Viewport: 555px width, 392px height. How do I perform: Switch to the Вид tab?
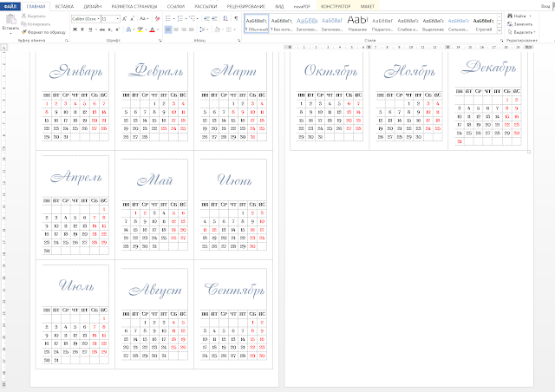coord(279,6)
